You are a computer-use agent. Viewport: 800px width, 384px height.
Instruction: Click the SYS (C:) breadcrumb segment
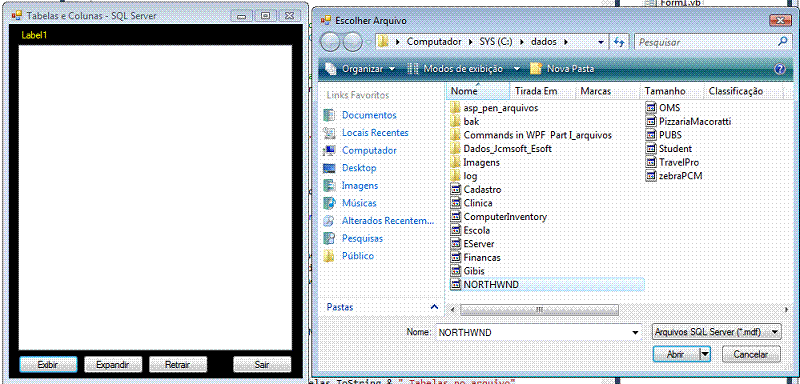pyautogui.click(x=495, y=42)
